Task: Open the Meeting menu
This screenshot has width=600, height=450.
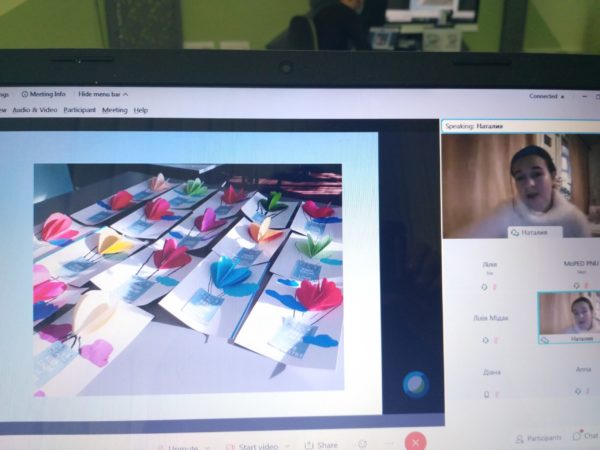Action: point(115,110)
